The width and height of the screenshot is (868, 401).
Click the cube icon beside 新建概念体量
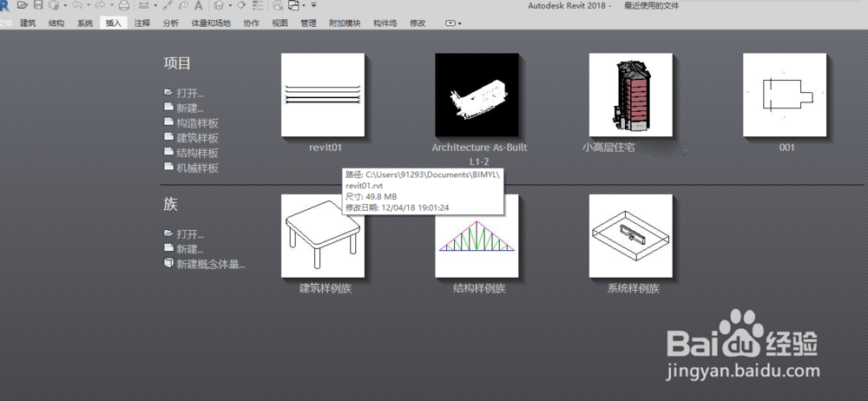(x=168, y=262)
